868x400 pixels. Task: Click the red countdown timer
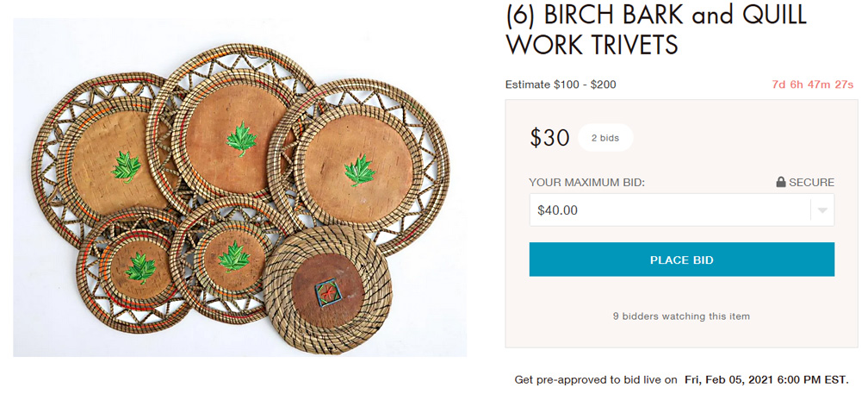[812, 84]
